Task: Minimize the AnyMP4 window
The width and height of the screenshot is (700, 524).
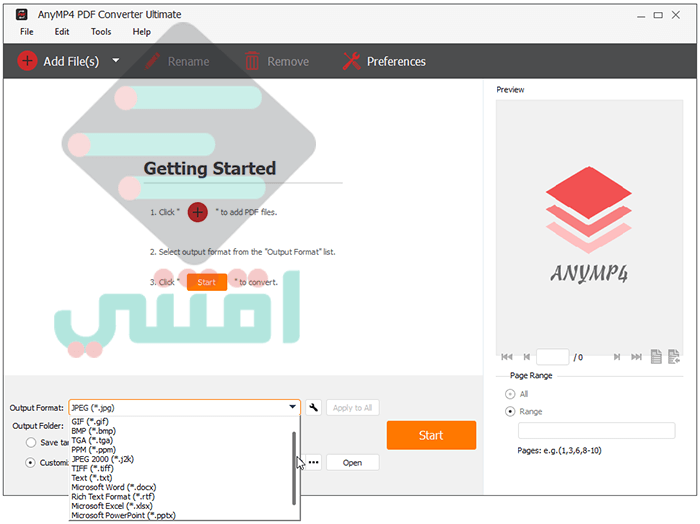Action: point(641,15)
